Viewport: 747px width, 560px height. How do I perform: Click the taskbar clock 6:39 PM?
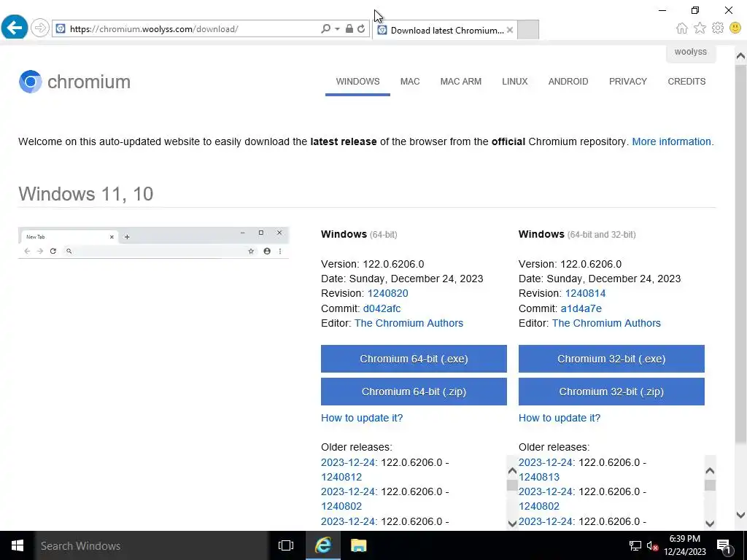(x=684, y=545)
